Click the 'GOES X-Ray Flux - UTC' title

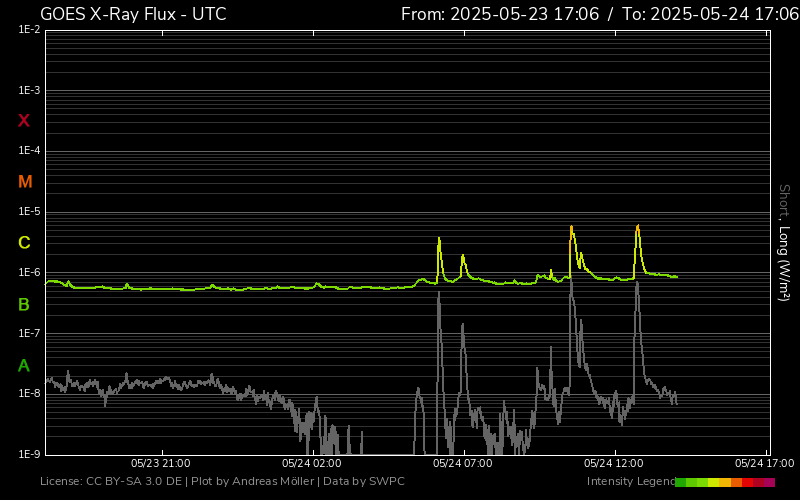133,14
